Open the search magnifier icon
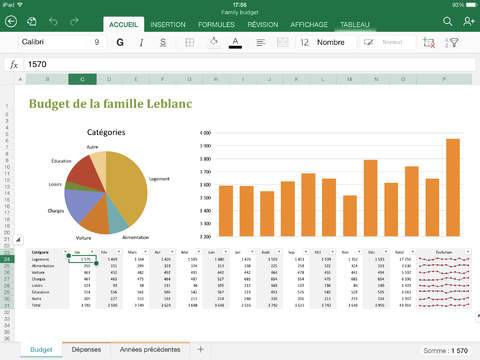The width and height of the screenshot is (480, 360). click(x=448, y=22)
